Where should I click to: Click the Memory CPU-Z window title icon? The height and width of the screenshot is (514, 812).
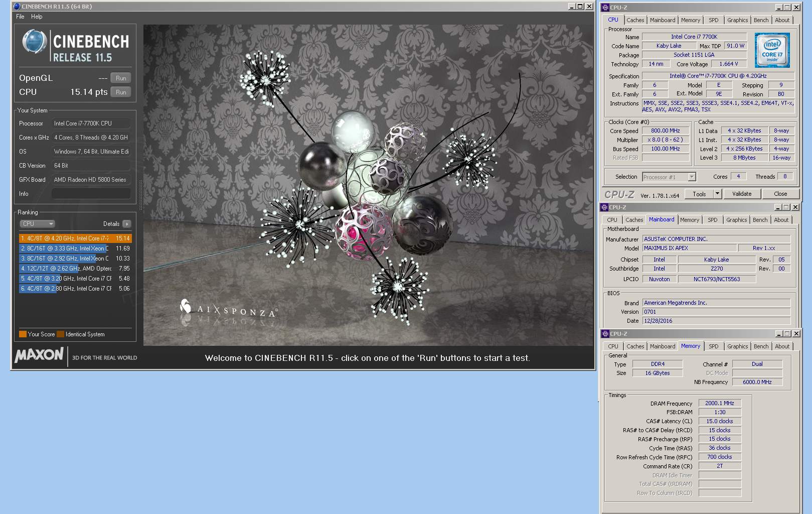(x=605, y=334)
